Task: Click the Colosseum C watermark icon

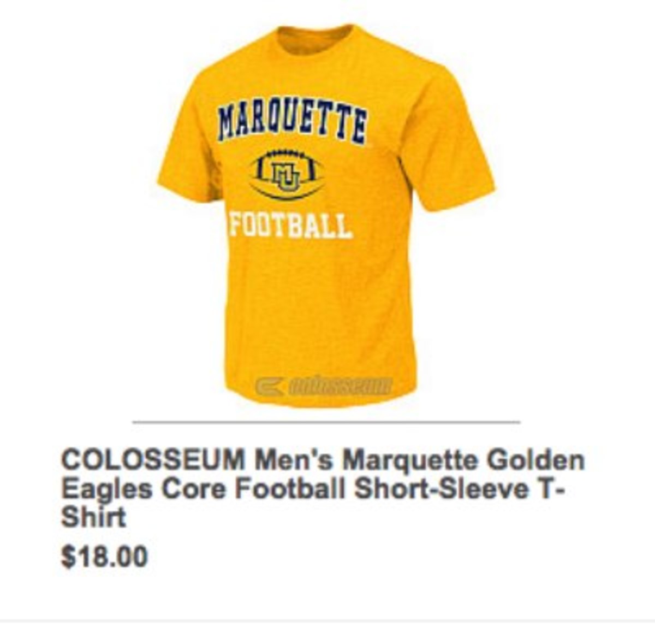Action: [x=269, y=386]
